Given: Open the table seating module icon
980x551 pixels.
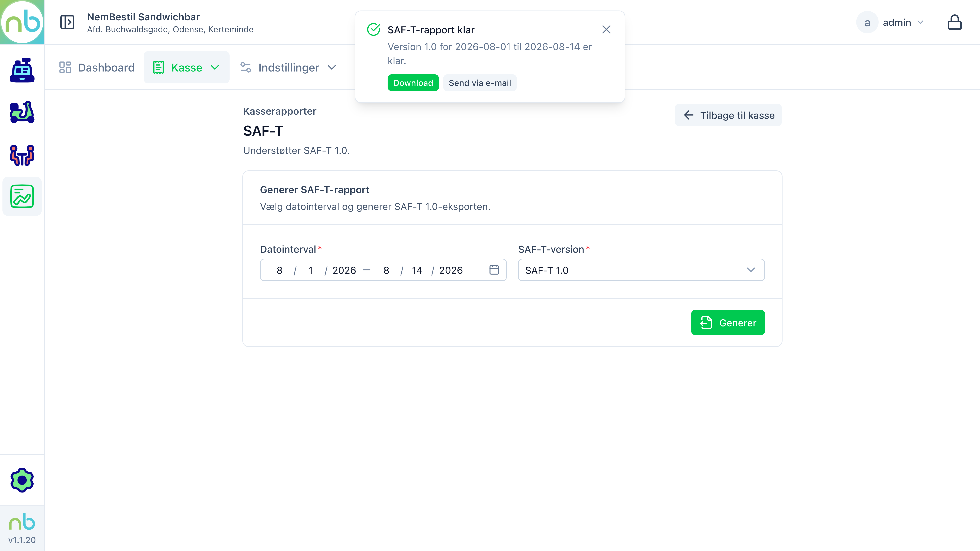Looking at the screenshot, I should 22,155.
